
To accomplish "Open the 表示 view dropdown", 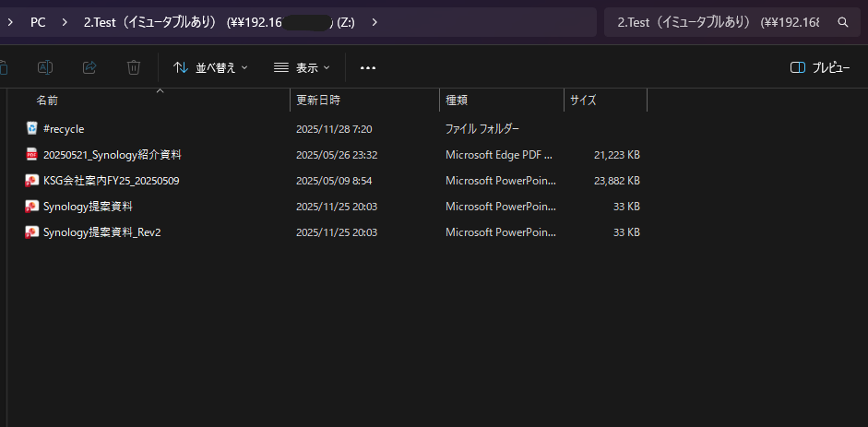I will point(302,67).
